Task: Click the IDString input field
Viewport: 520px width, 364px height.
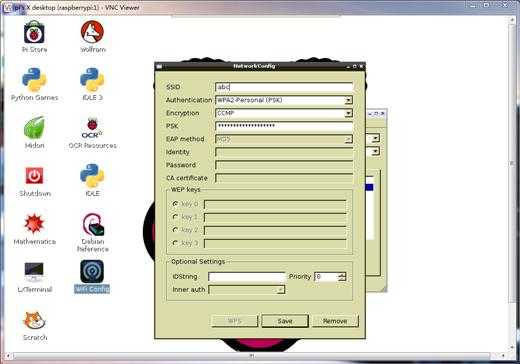Action: [x=247, y=277]
